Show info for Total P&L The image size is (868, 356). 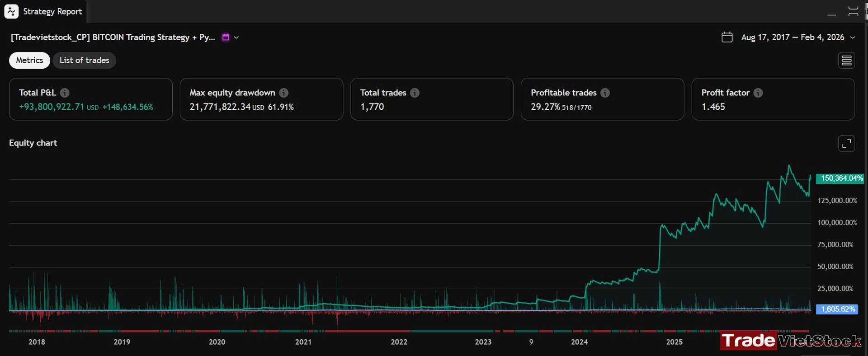click(65, 93)
